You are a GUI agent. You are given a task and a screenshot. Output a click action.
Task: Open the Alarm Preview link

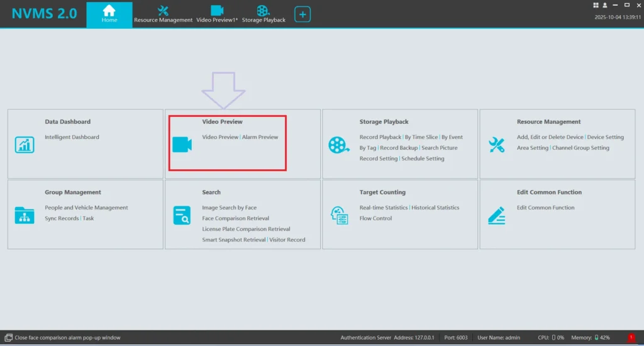click(x=260, y=137)
